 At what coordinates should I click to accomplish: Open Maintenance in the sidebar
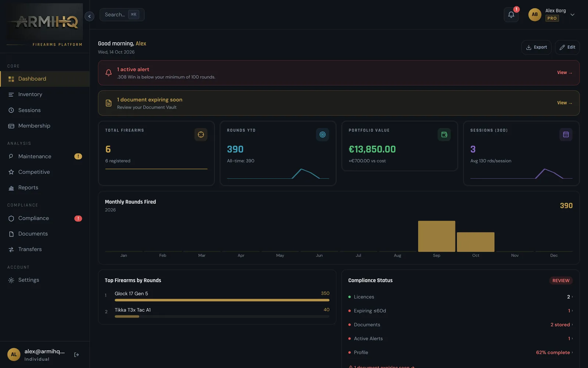(x=45, y=156)
